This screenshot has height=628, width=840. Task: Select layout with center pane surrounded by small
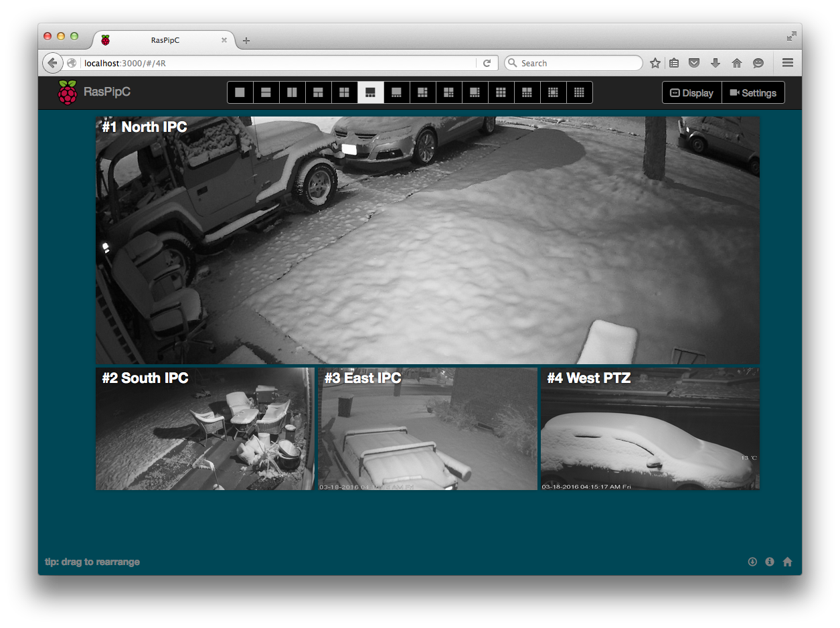[x=553, y=92]
